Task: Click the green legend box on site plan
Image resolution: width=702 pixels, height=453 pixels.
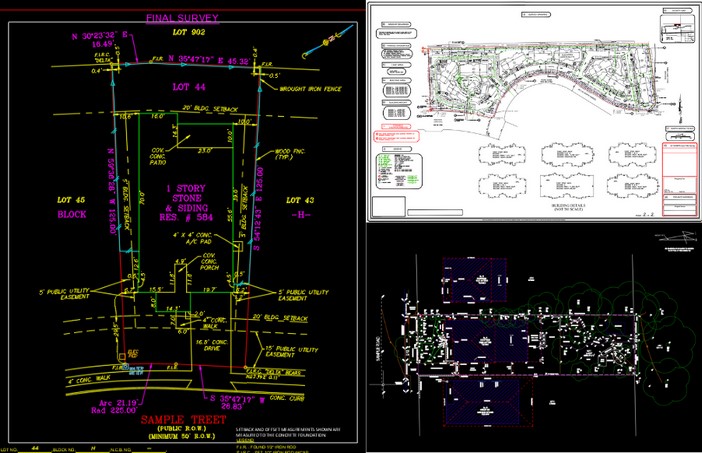Action: pos(398,171)
